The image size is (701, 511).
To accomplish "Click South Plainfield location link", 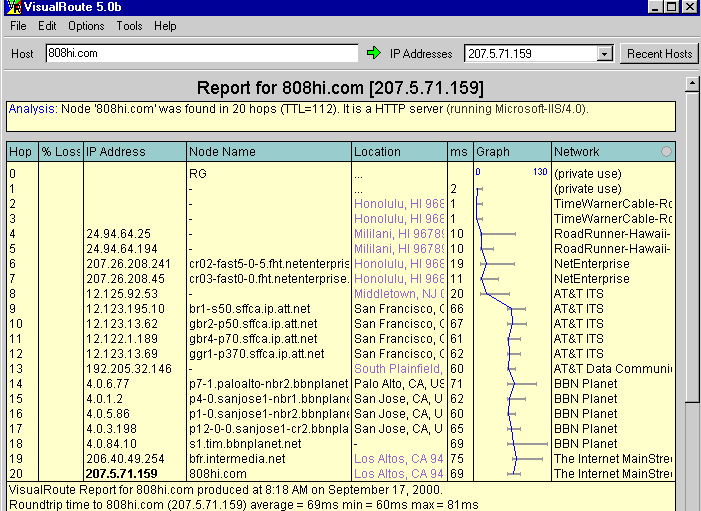I will 398,369.
